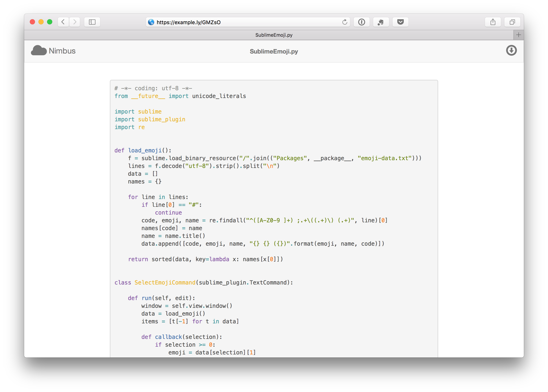Reload the current page
This screenshot has width=548, height=392.
344,22
